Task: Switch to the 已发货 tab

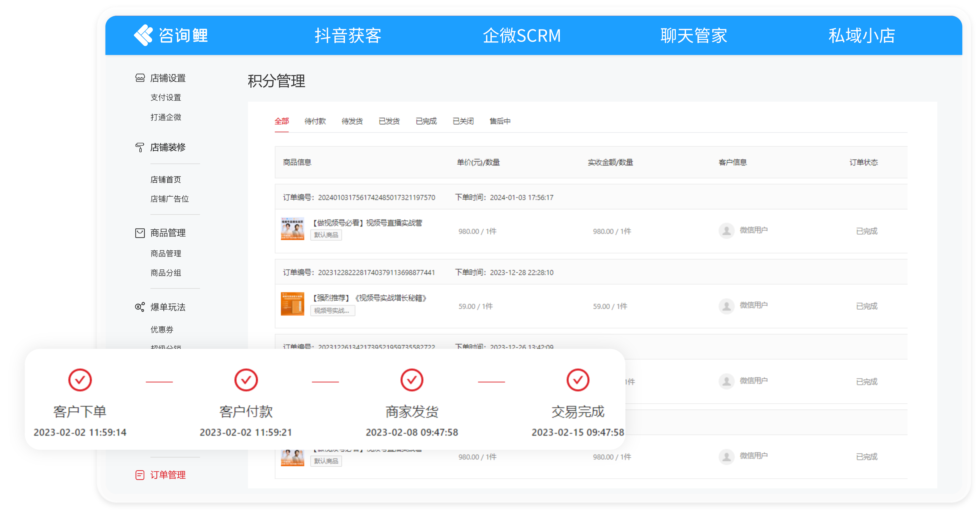Action: click(389, 121)
